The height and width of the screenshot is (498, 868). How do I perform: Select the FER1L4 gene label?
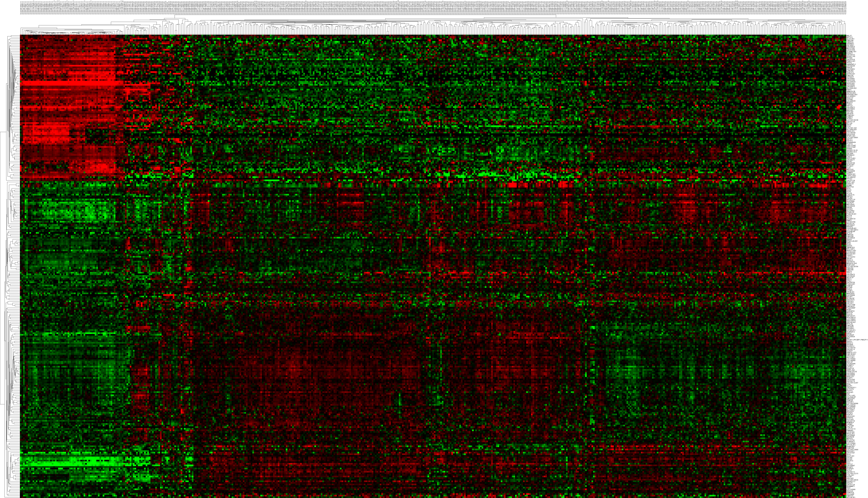point(850,464)
